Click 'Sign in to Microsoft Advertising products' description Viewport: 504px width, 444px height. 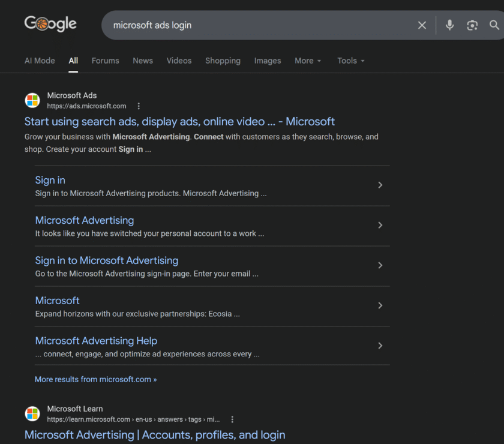point(151,193)
